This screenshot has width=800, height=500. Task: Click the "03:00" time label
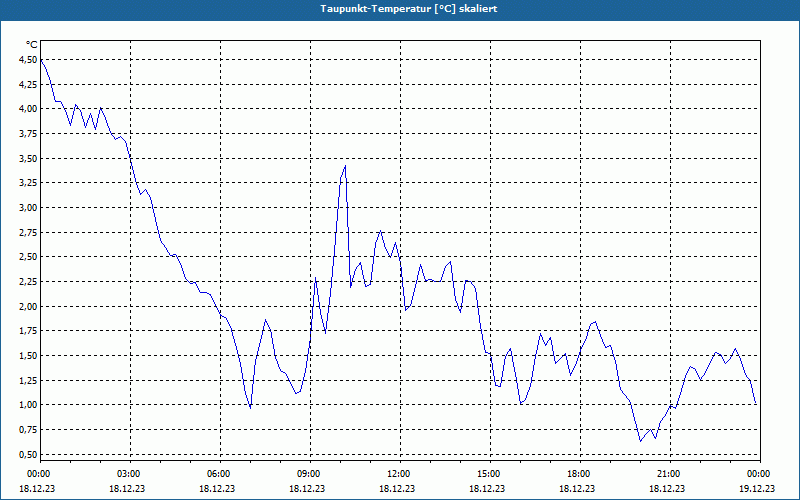click(x=131, y=474)
